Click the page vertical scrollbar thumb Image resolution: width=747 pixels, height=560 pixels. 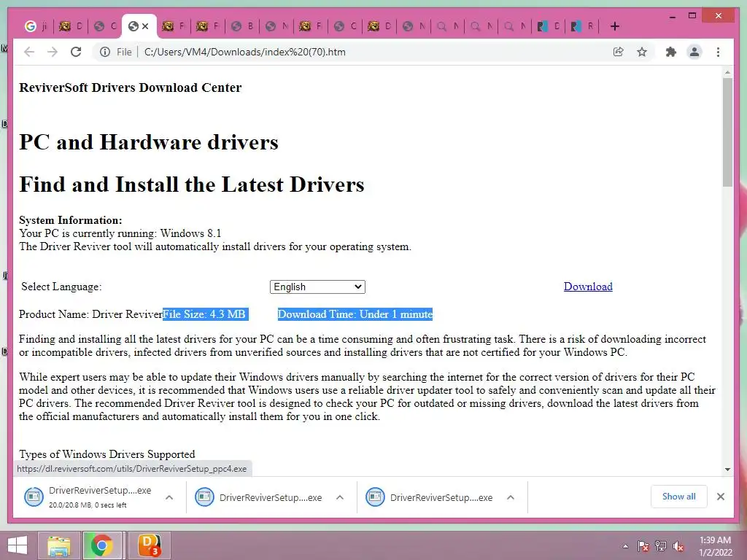pyautogui.click(x=727, y=132)
